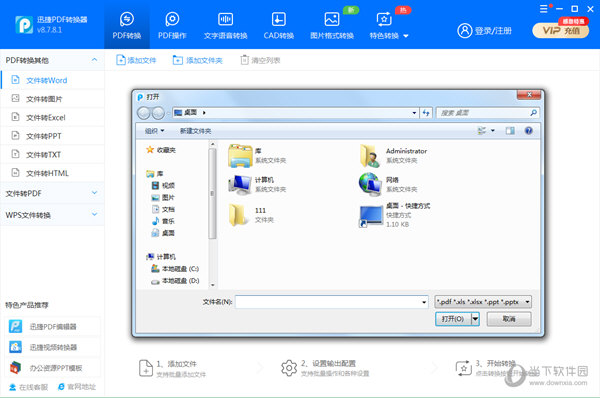Select 文件转Excel in the sidebar
The height and width of the screenshot is (398, 600).
[x=52, y=117]
